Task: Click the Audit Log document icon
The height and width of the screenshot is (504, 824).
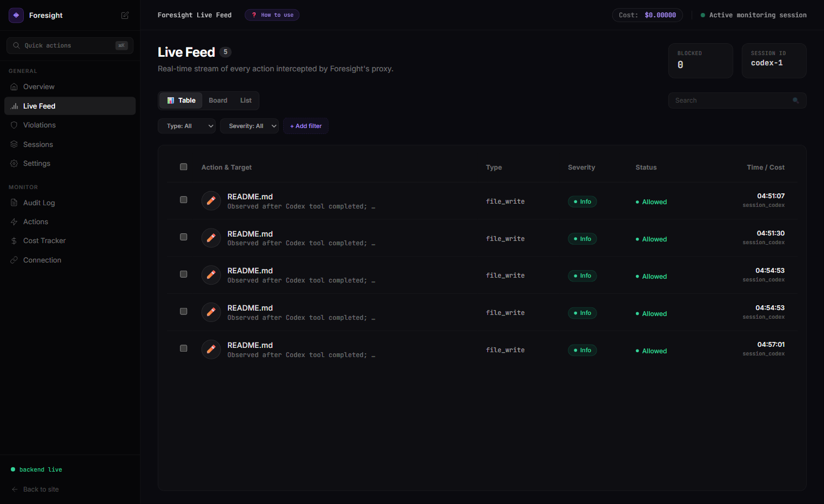Action: pos(14,203)
